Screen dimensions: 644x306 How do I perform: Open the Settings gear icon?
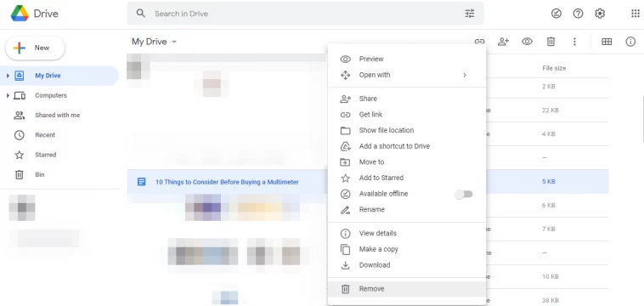tap(600, 14)
